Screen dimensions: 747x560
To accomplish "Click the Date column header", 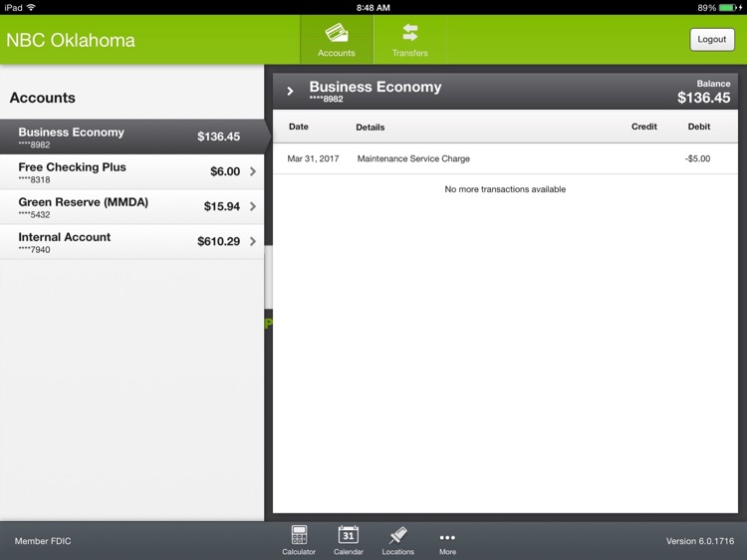I will 298,127.
